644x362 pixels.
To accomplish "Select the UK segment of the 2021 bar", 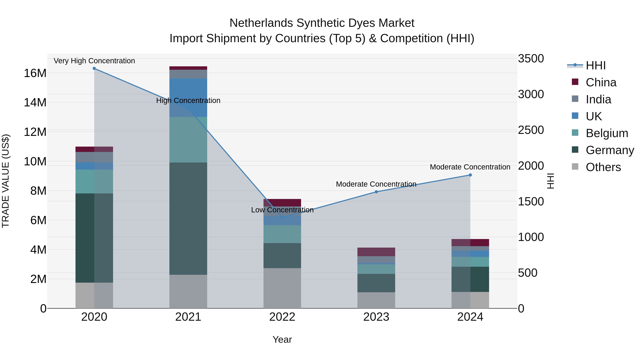I will point(188,98).
